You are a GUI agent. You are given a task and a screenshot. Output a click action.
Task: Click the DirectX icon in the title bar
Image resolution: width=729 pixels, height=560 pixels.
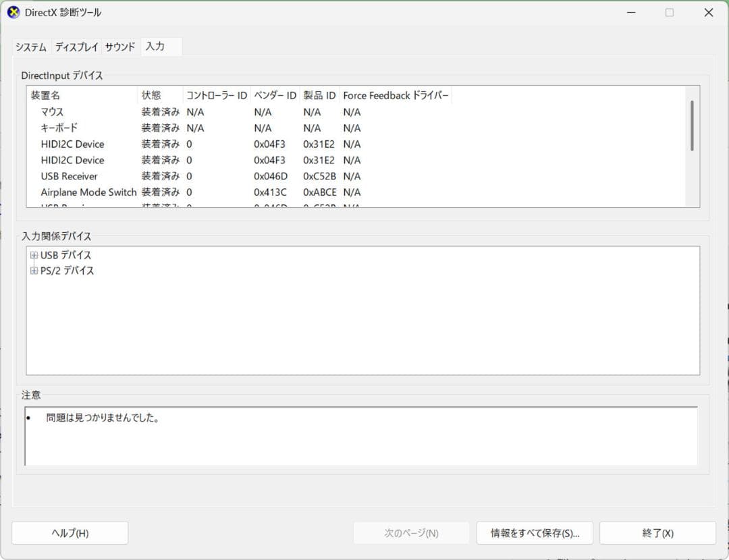pos(12,11)
